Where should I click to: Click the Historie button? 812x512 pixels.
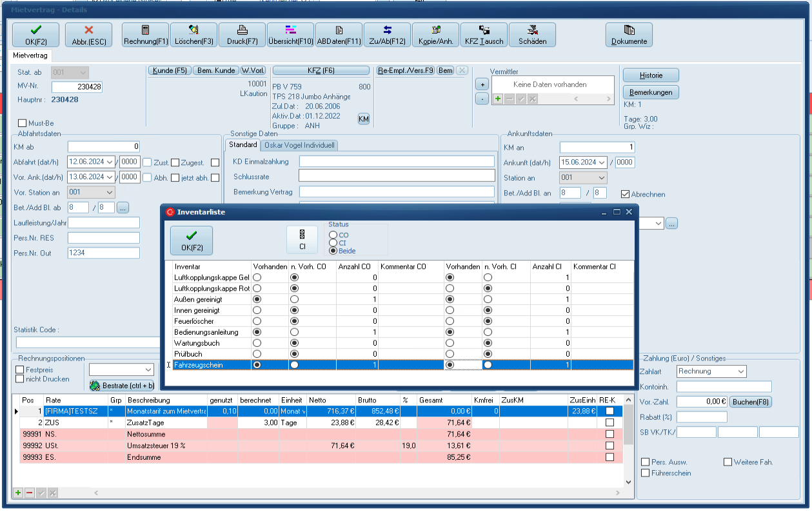(x=651, y=75)
